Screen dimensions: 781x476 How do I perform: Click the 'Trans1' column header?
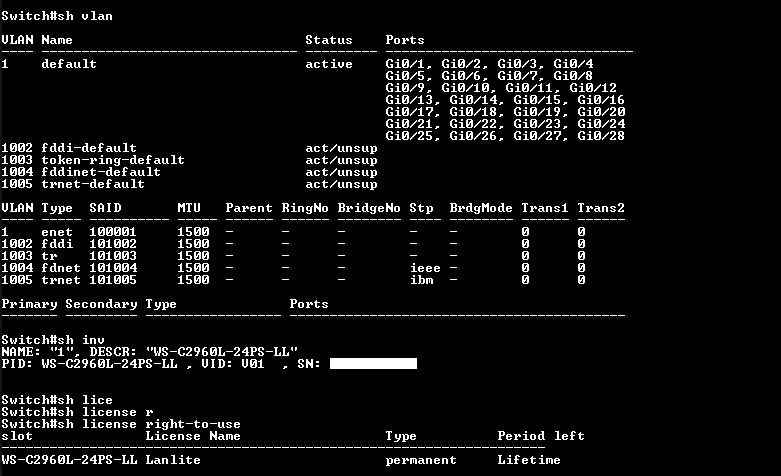tap(544, 208)
